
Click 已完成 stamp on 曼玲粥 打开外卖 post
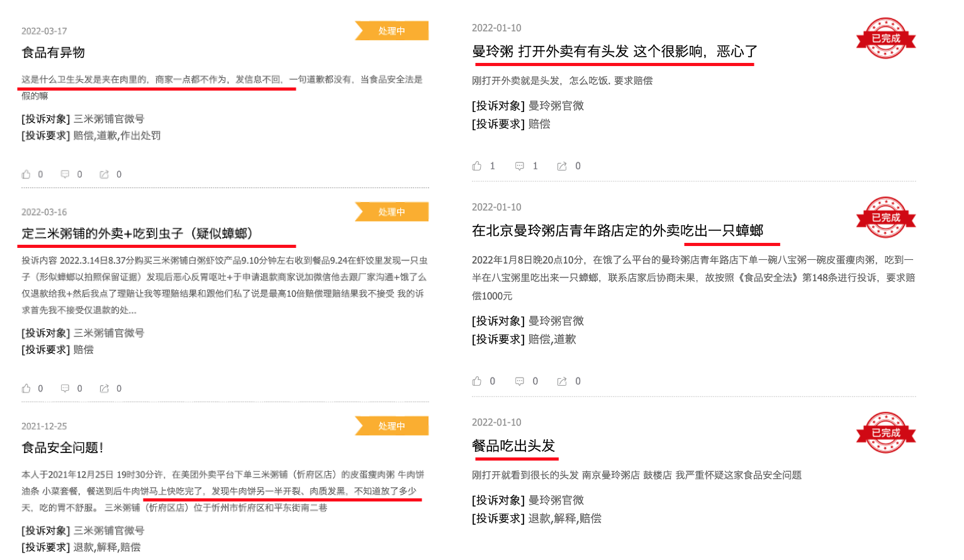tap(886, 38)
